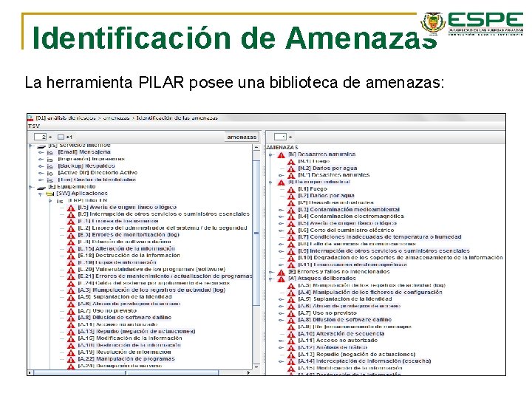Image resolution: width=532 pixels, height=399 pixels.
Task: Select [I.2] Daños por agua threat
Action: pyautogui.click(x=327, y=196)
